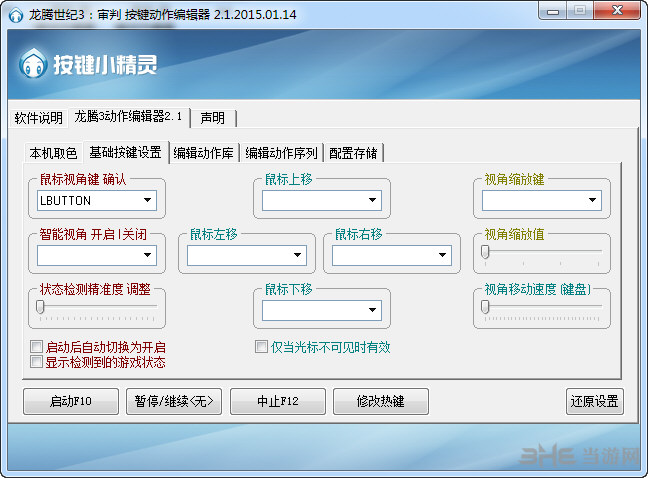Viewport: 648px width, 478px height.
Task: Switch to 编辑动作序列 sub-tab
Action: (281, 153)
